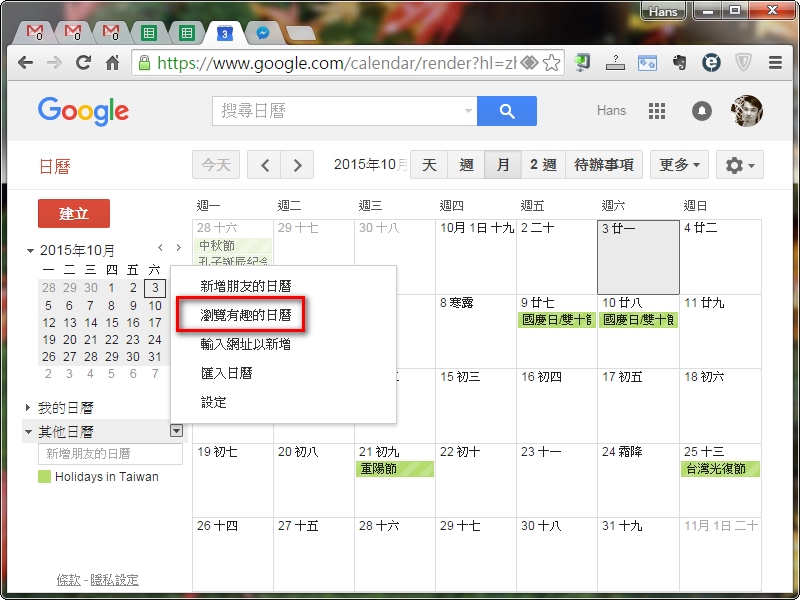The width and height of the screenshot is (800, 600).
Task: Click the user profile avatar
Action: [747, 111]
